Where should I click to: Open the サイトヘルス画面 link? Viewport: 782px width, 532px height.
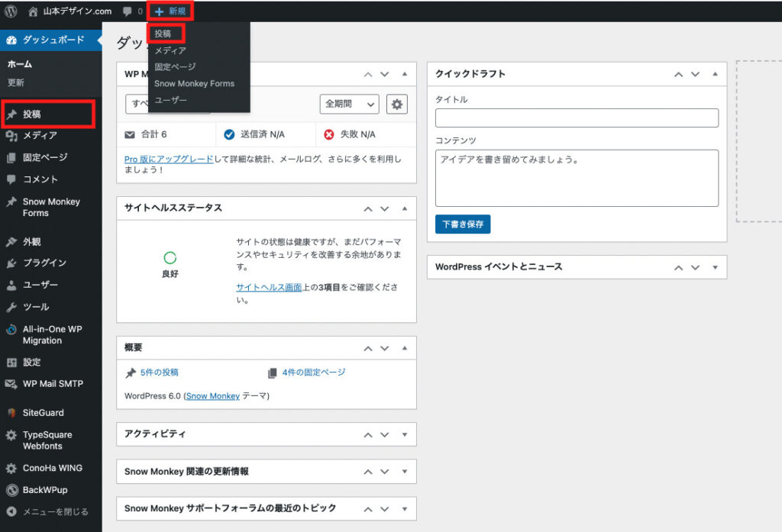tap(269, 287)
